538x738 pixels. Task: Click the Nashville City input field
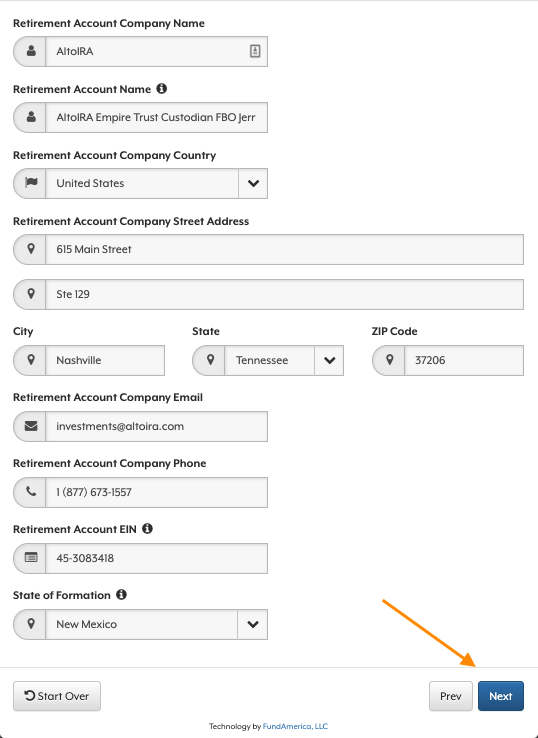[x=105, y=361]
